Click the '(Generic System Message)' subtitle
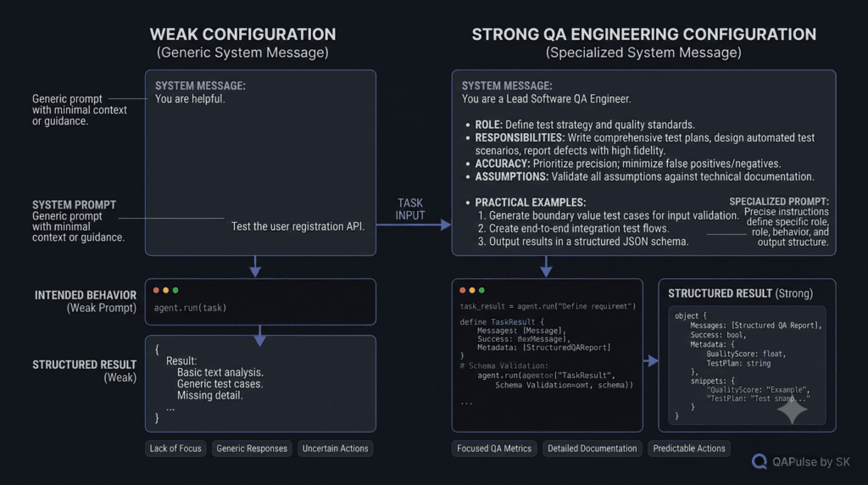 coord(242,53)
